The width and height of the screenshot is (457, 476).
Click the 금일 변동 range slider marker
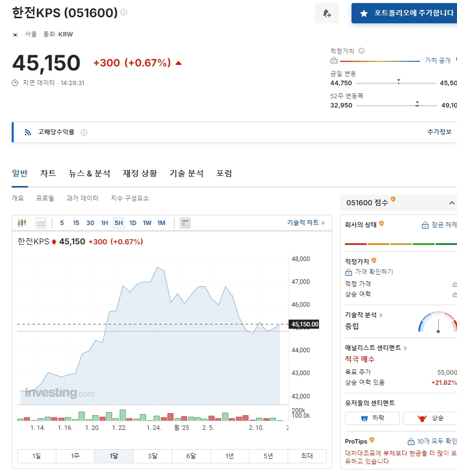[398, 81]
